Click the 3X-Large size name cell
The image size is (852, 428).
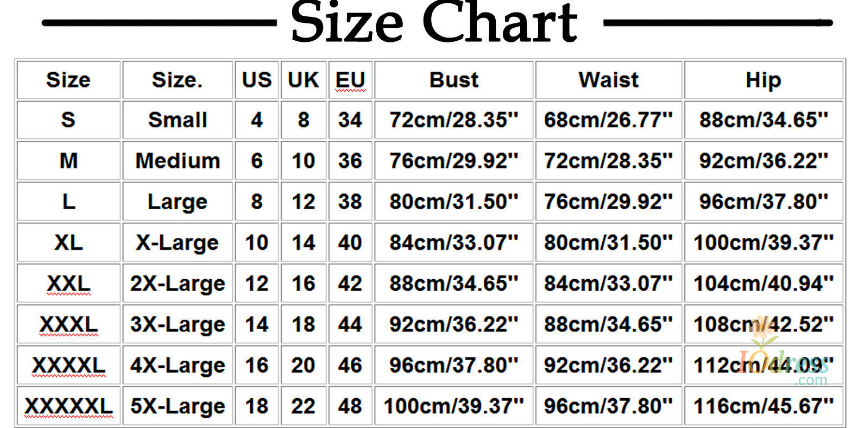pos(177,325)
